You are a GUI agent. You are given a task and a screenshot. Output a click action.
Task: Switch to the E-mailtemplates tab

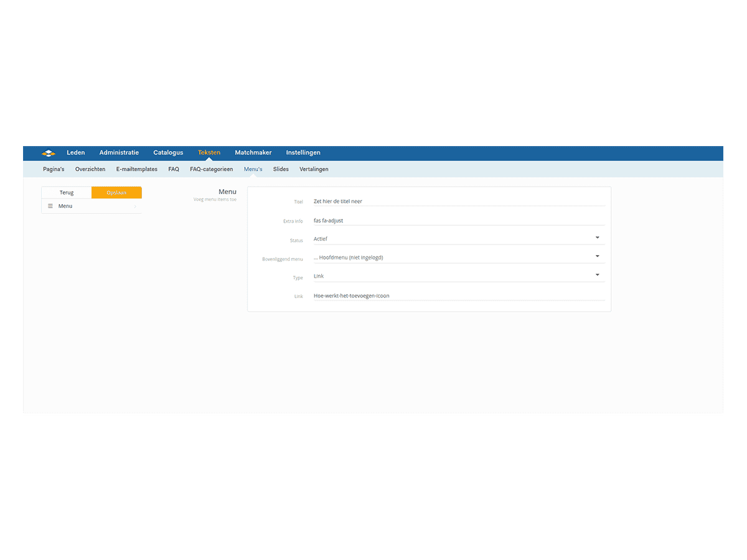(136, 169)
